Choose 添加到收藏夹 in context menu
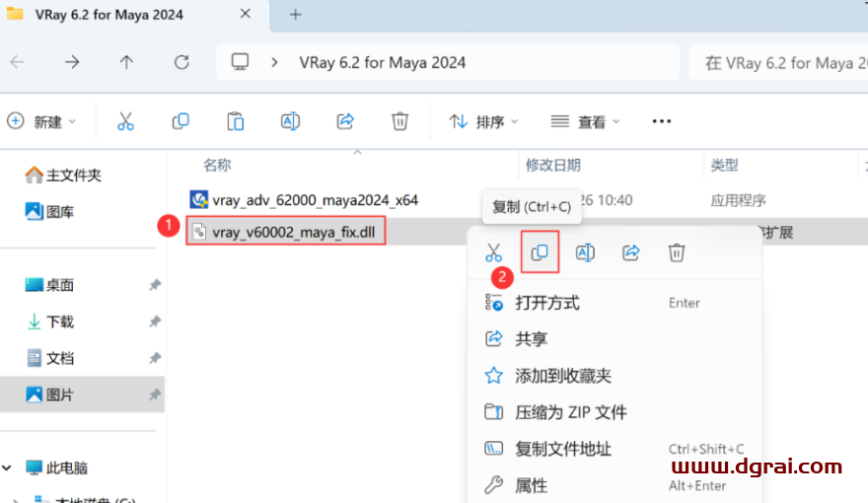This screenshot has height=503, width=868. (615, 376)
